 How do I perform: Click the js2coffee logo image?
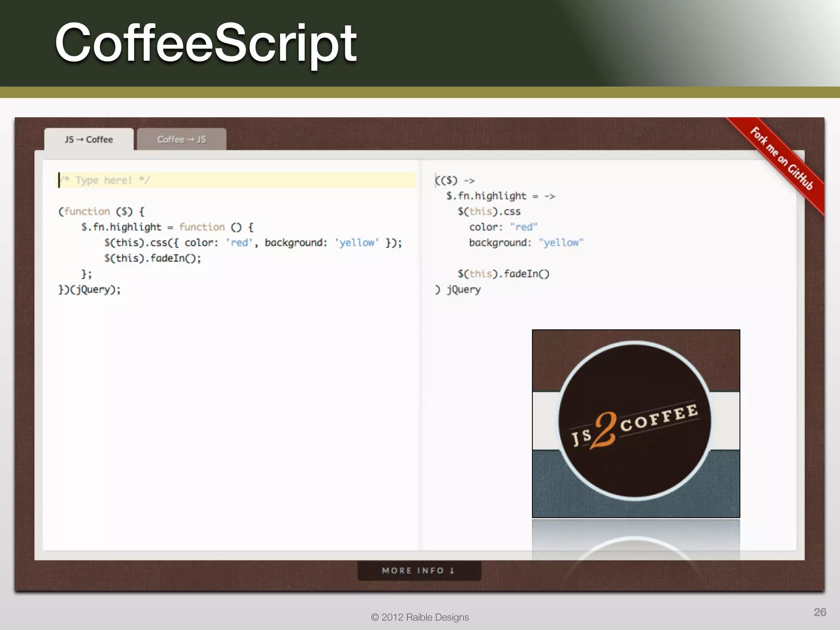[636, 423]
